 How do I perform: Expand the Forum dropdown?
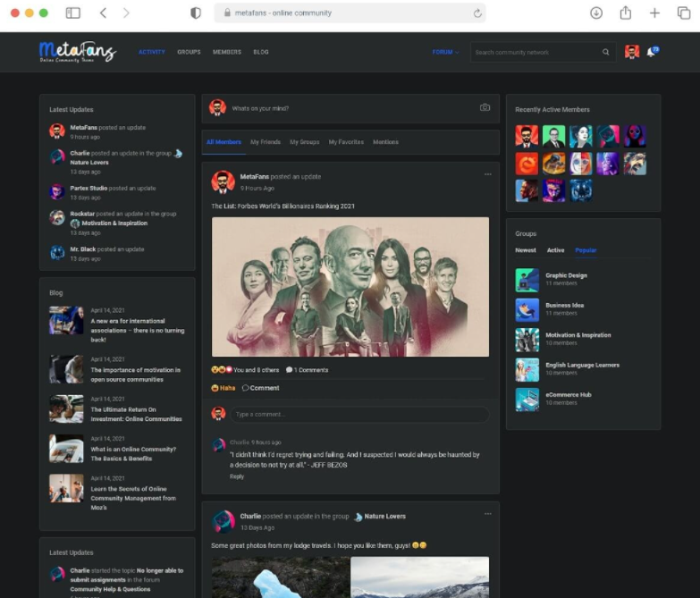click(445, 52)
